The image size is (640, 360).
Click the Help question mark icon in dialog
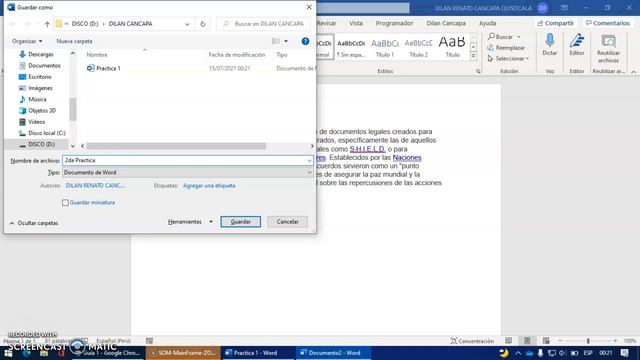click(x=305, y=41)
